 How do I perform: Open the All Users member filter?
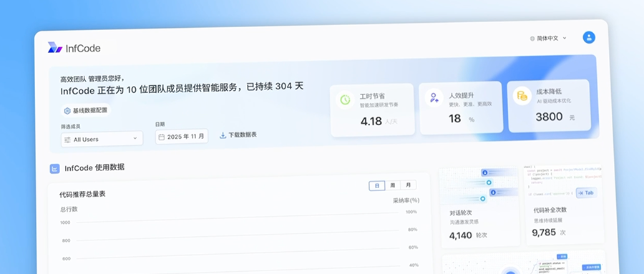pos(102,139)
